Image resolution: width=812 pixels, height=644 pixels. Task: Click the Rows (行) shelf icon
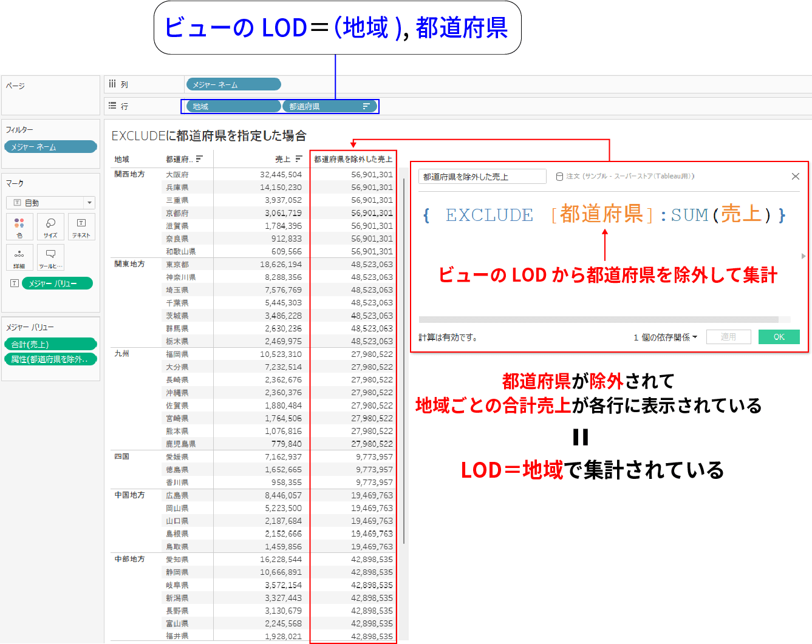click(114, 106)
